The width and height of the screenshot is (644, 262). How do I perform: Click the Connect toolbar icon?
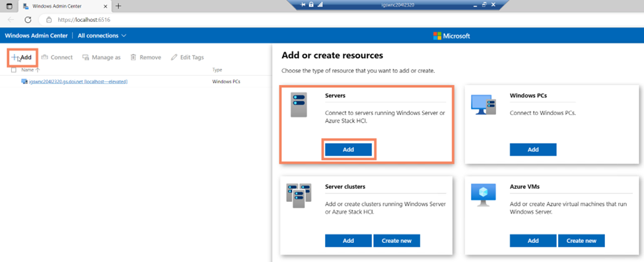coord(44,57)
